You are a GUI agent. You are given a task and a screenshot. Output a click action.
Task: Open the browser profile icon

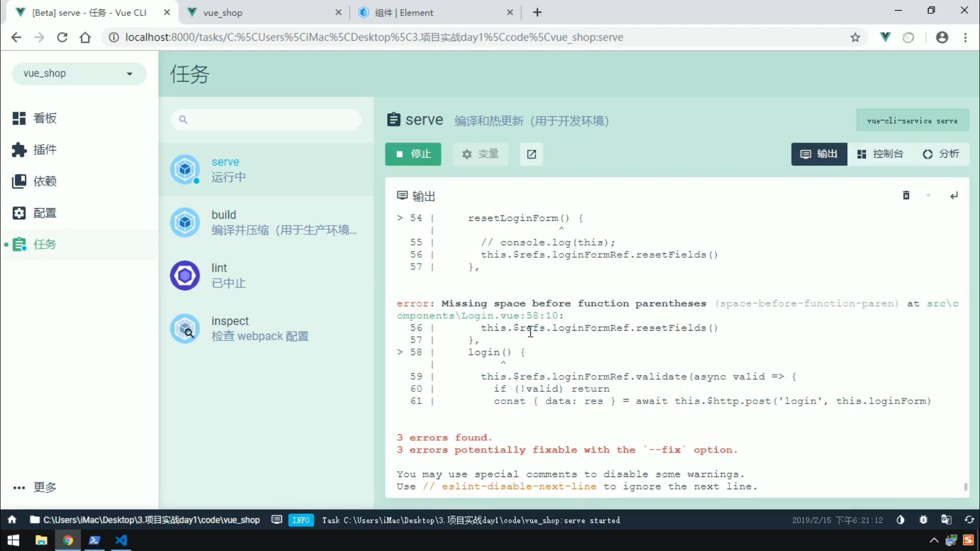[x=942, y=37]
